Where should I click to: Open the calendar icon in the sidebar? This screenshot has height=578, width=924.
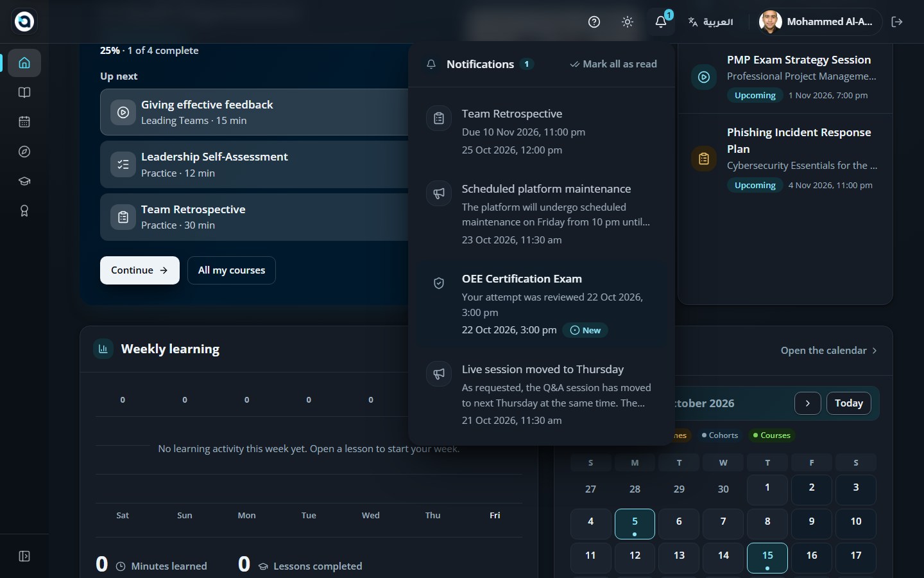coord(24,122)
